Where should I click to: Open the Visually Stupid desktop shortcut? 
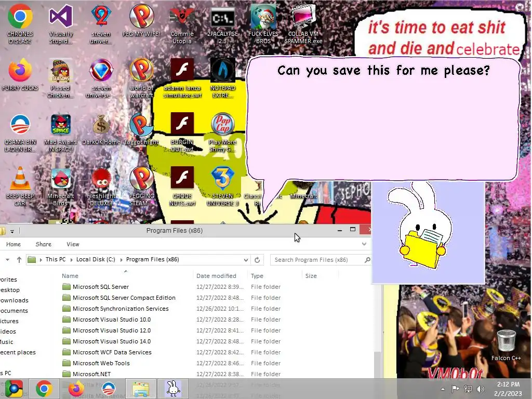[61, 24]
